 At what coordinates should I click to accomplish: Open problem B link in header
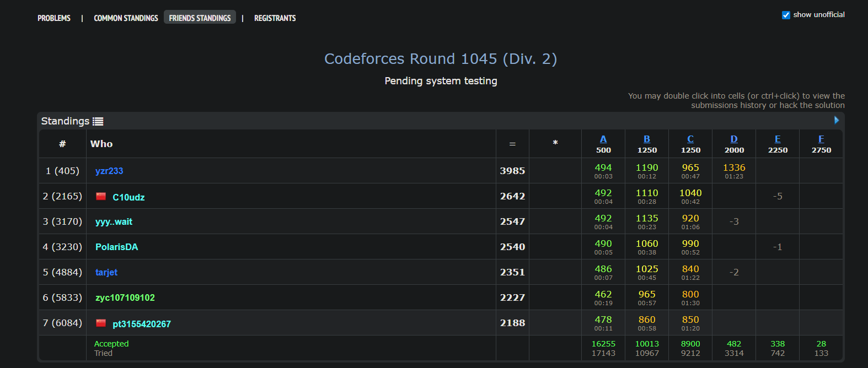click(x=647, y=139)
